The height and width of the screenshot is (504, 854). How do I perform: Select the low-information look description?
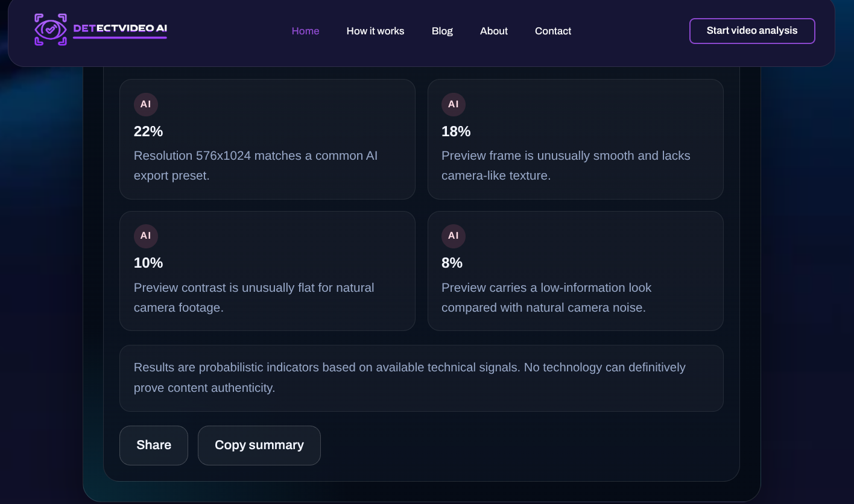546,297
